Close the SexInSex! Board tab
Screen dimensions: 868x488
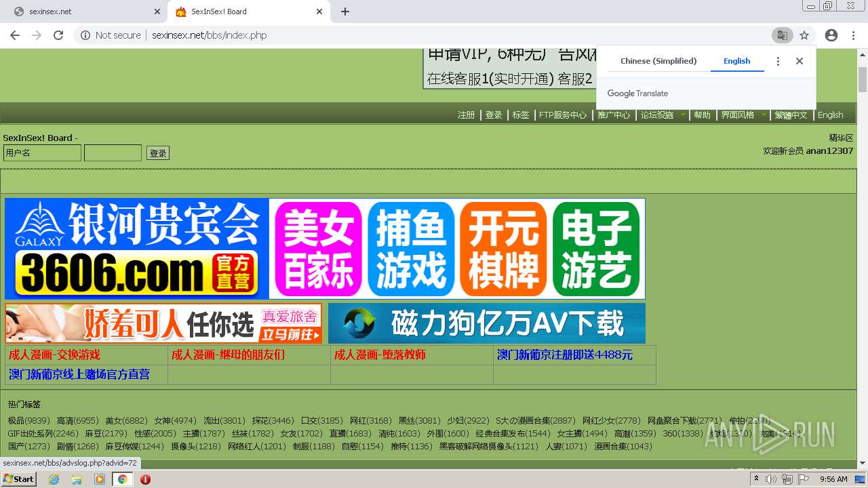click(319, 12)
